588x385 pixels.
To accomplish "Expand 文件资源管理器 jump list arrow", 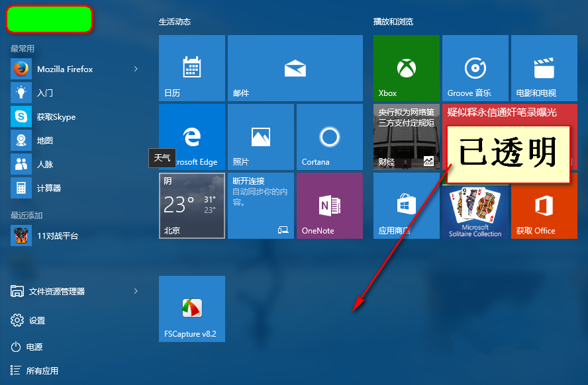I will point(136,291).
